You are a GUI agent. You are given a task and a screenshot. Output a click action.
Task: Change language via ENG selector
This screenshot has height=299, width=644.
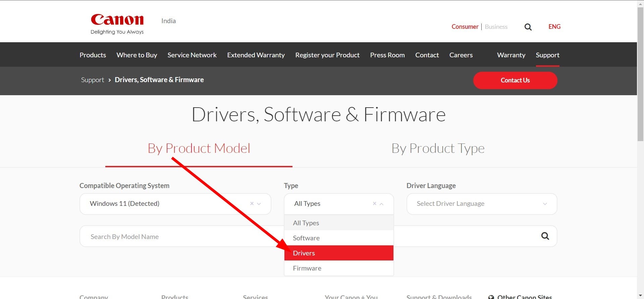554,27
